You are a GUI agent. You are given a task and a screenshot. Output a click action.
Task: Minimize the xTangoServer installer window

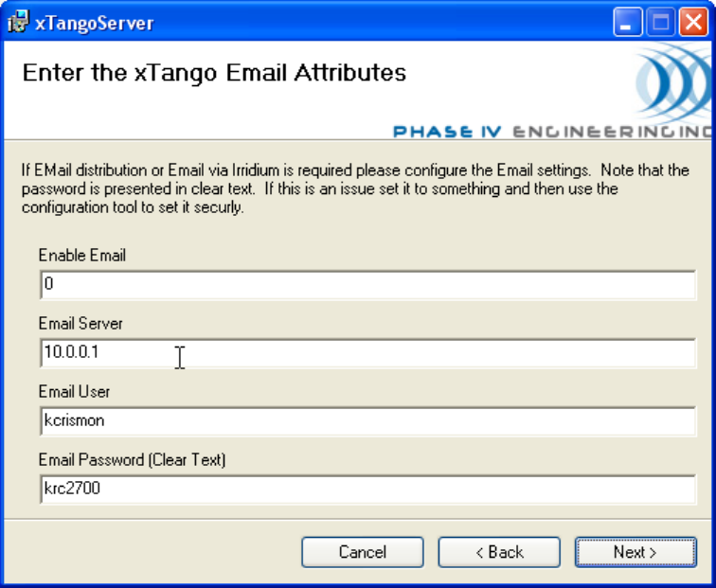coord(628,23)
